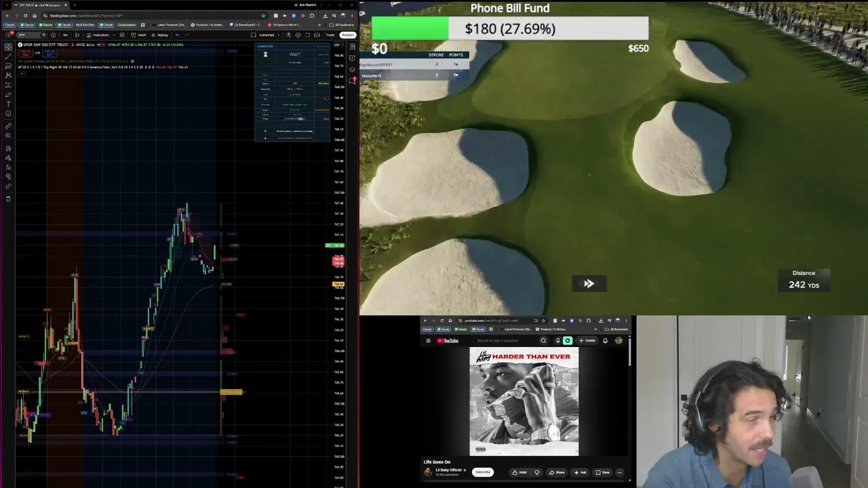
Task: Open the indicator templates grid icon
Action: [x=122, y=35]
